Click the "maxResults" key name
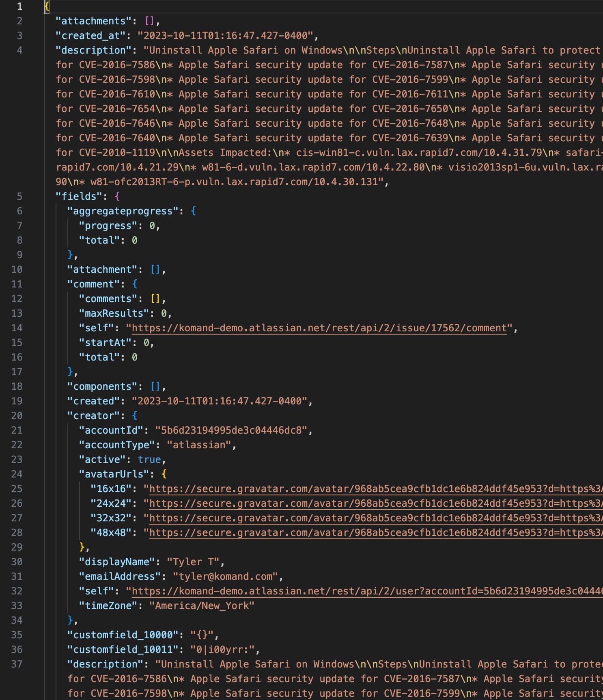Screen dimensions: 603x700 point(114,313)
